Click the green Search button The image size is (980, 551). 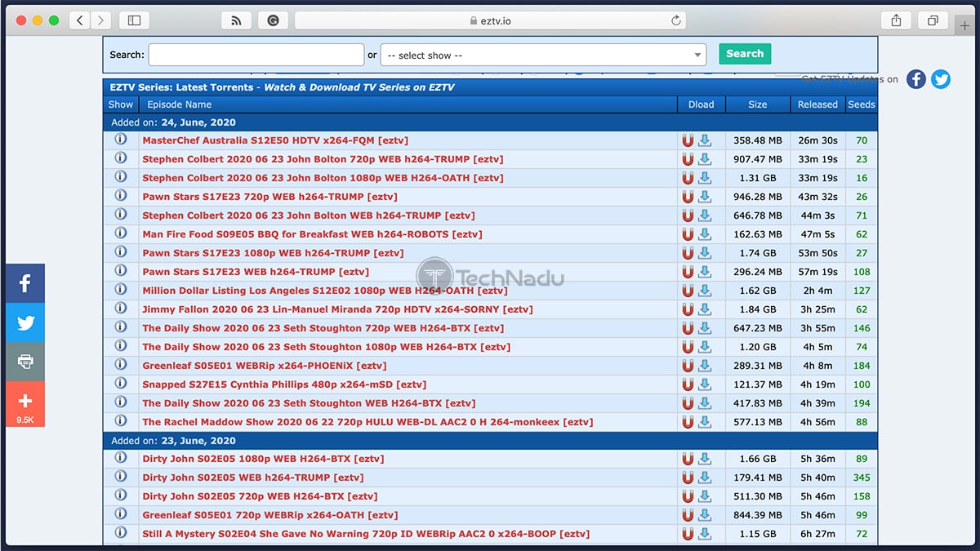coord(745,54)
